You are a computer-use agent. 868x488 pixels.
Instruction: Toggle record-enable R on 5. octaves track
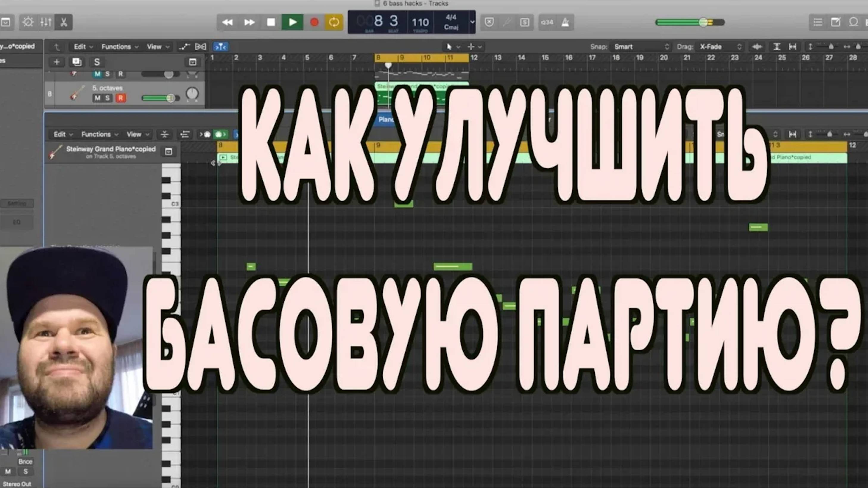(x=121, y=98)
